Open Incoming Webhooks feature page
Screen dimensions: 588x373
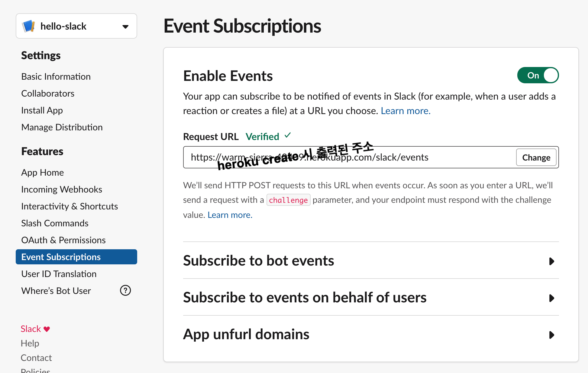(x=62, y=190)
